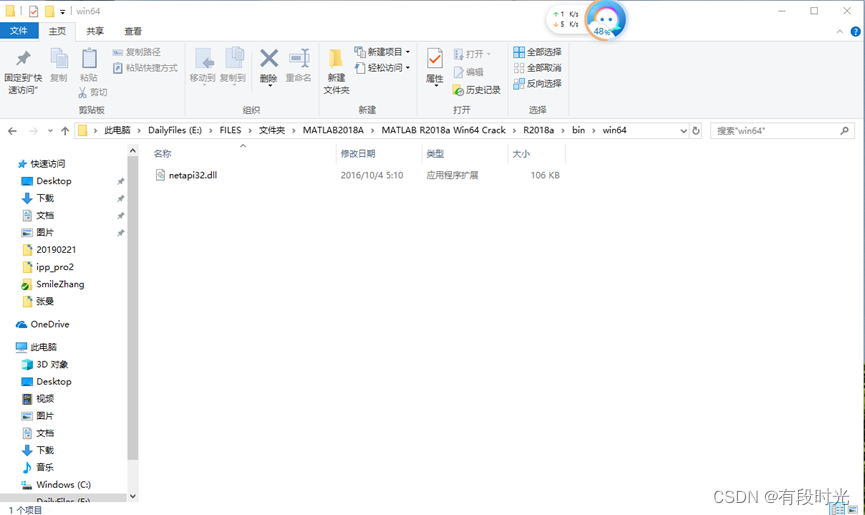This screenshot has height=515, width=865.
Task: Click Select all in ribbon
Action: (537, 52)
